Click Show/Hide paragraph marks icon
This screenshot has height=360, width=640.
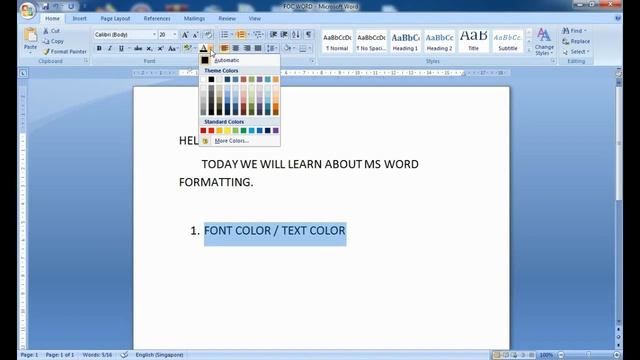[x=309, y=35]
